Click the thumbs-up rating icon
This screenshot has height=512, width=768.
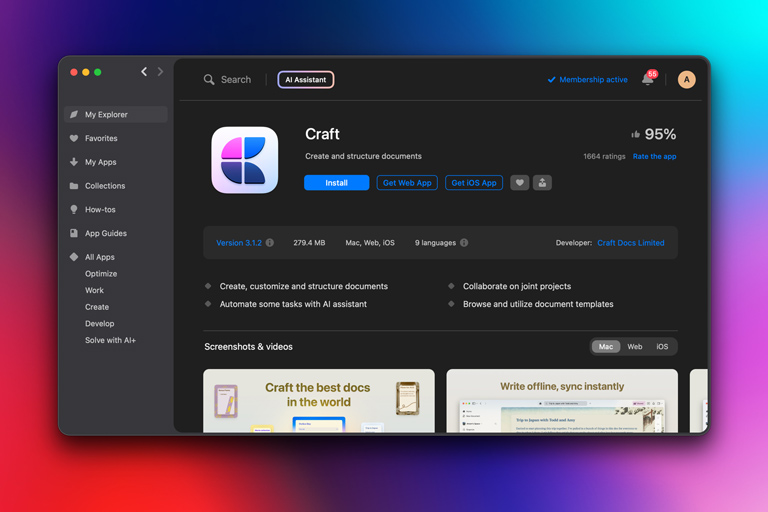tap(636, 134)
